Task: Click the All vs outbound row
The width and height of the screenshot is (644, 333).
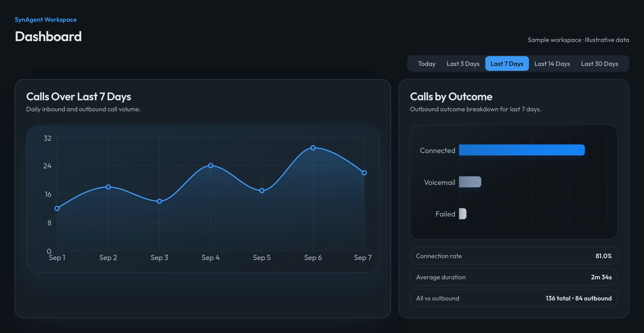Action: coord(514,298)
